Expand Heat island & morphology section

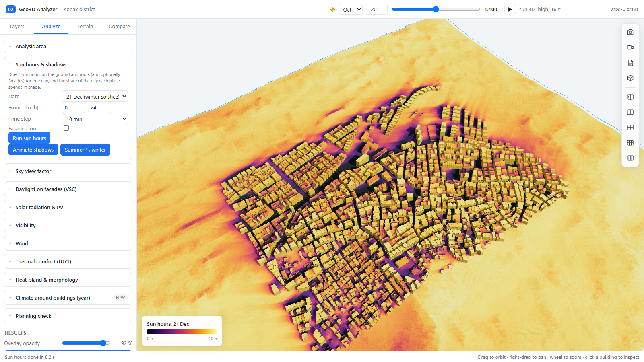(68, 280)
